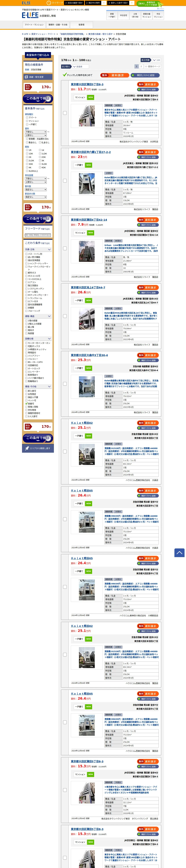Click the NEW badge on 仲六郷1丁目27-2-2 listing
Viewport: 186px width, 868px height.
click(x=89, y=165)
